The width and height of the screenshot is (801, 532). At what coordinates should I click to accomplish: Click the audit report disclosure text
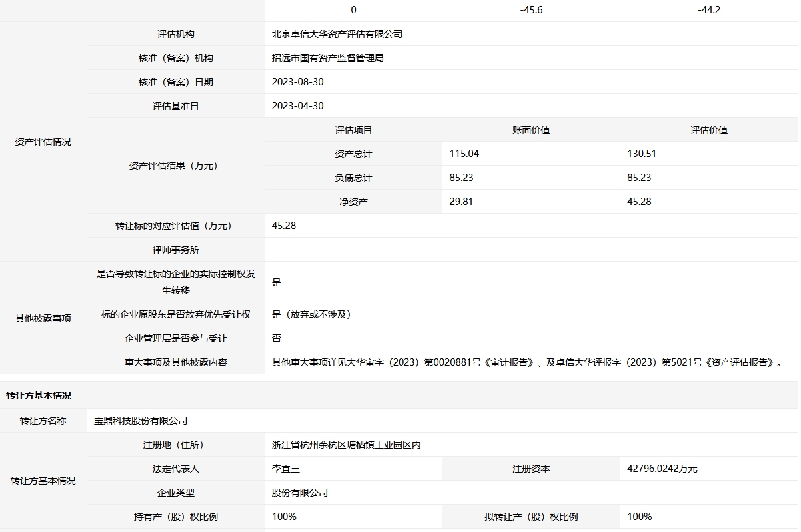coord(526,362)
